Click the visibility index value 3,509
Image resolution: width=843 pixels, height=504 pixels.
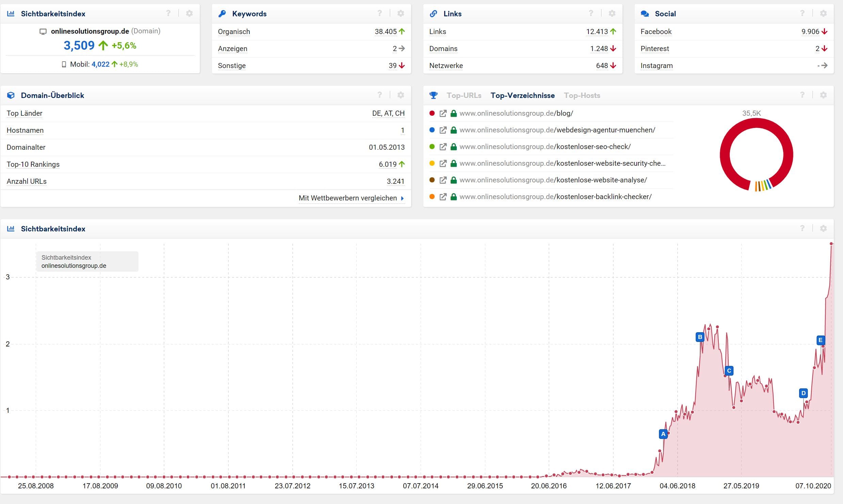79,45
